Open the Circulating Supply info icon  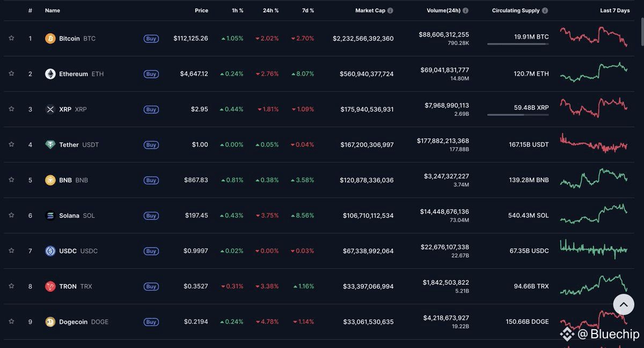pos(545,11)
